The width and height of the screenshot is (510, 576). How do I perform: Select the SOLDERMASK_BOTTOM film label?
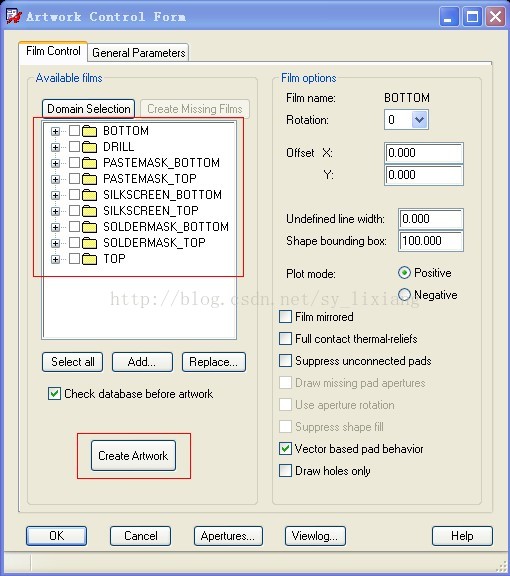pyautogui.click(x=166, y=227)
